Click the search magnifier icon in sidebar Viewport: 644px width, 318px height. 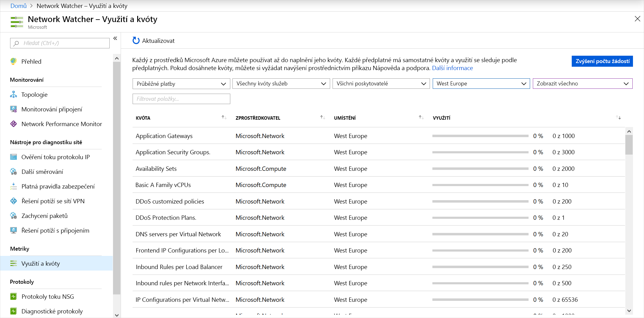16,43
